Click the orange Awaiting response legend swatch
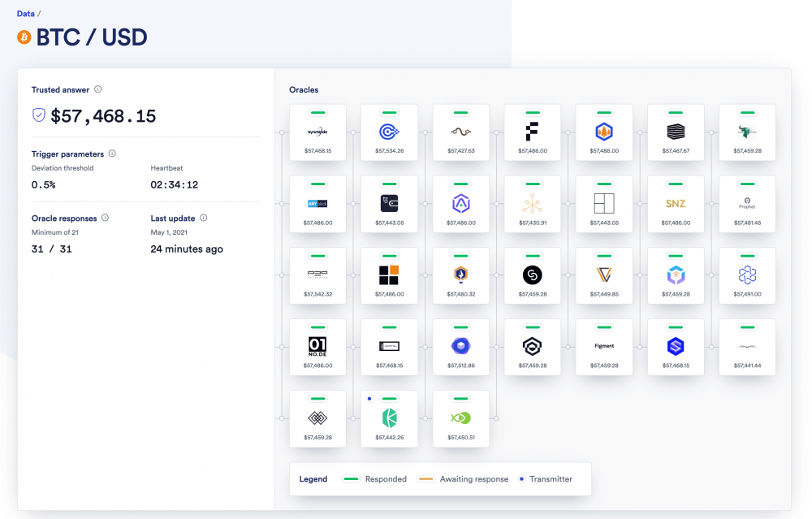 [426, 479]
